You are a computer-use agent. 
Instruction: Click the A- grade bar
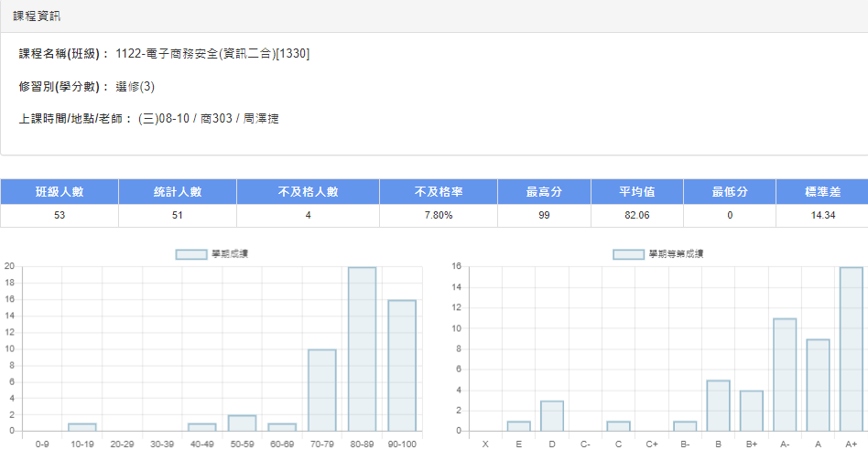coord(785,375)
